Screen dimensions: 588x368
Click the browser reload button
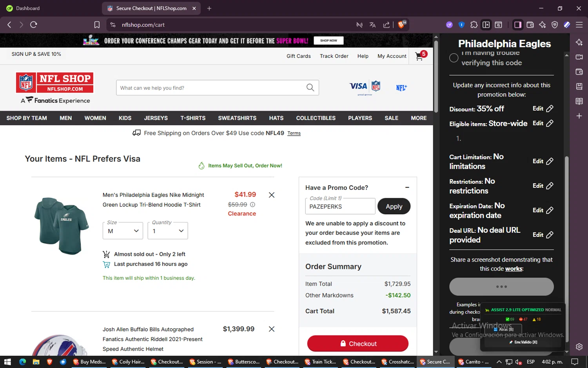pos(34,25)
